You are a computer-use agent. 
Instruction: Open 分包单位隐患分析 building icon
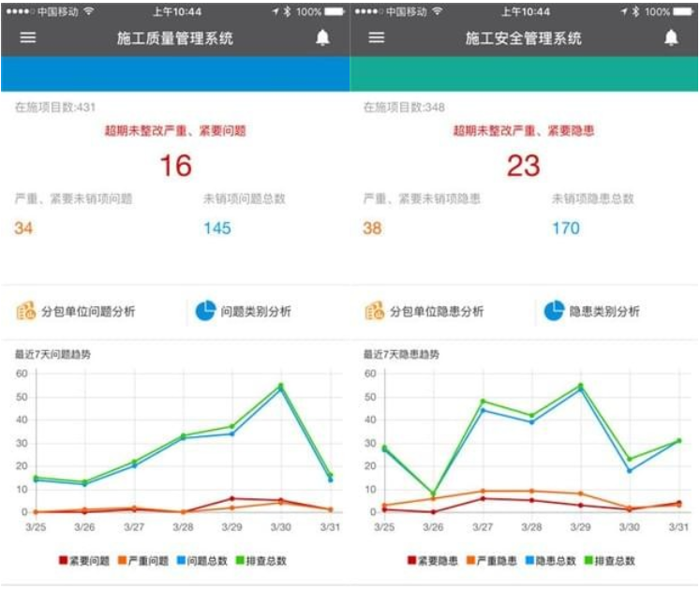tap(374, 311)
